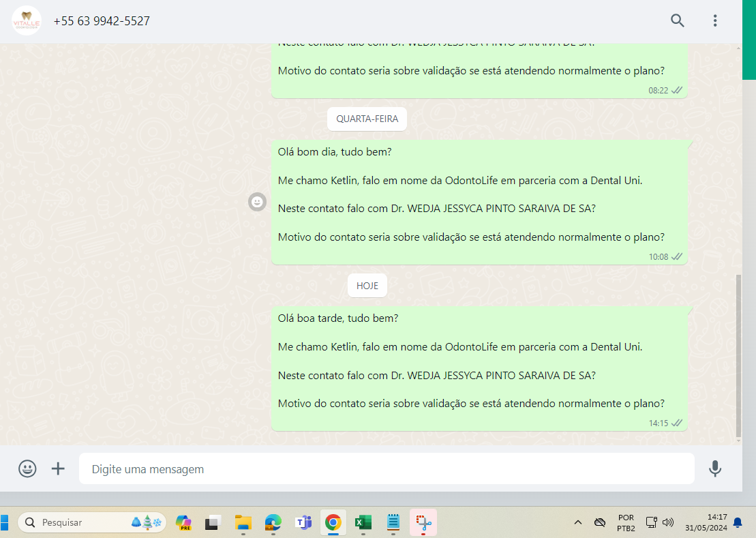
Task: Click the 'Olá boa tarde, tudo bem?' message text
Action: pyautogui.click(x=338, y=318)
